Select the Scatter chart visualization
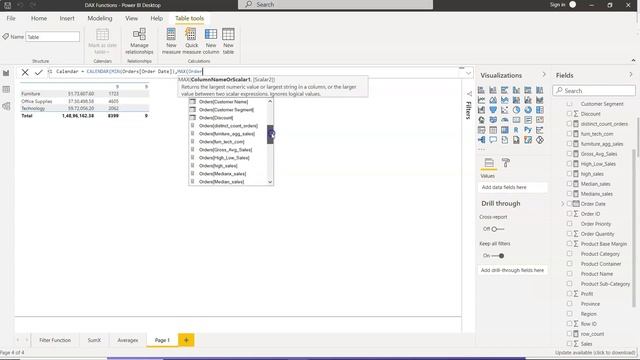The height and width of the screenshot is (360, 640). pos(505,110)
